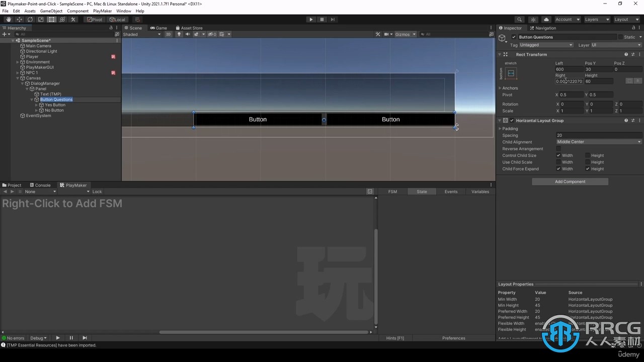The width and height of the screenshot is (644, 362).
Task: Toggle 2D scene view mode
Action: pos(169,34)
